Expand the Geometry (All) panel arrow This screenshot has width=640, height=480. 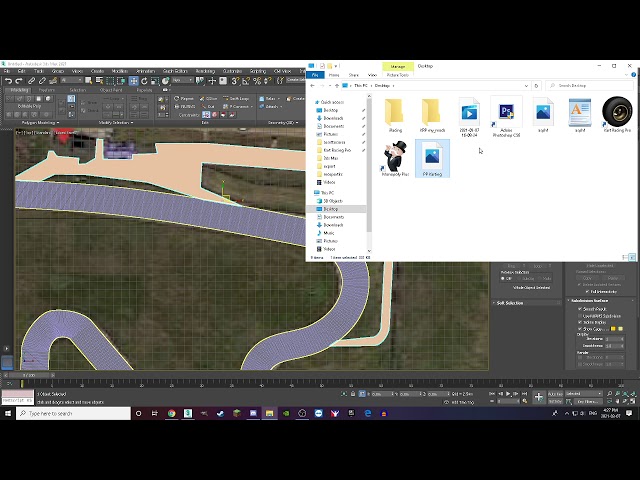(x=297, y=123)
